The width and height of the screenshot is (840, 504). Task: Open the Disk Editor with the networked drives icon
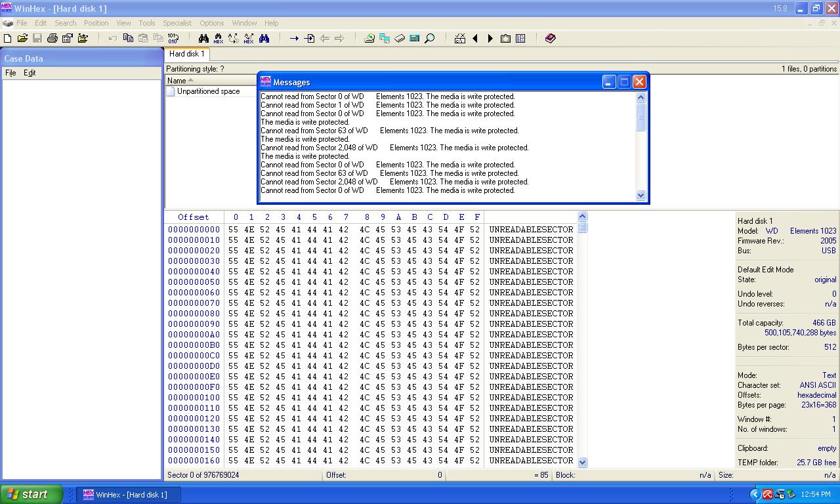385,39
